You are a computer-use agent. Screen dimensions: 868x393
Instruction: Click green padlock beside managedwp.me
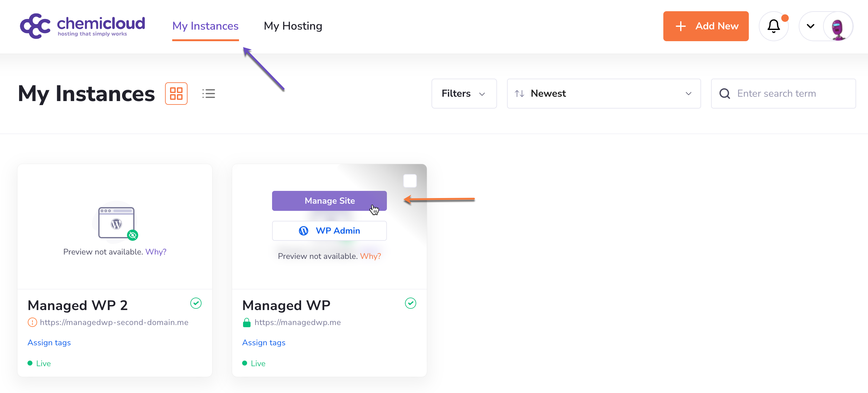[x=247, y=322]
